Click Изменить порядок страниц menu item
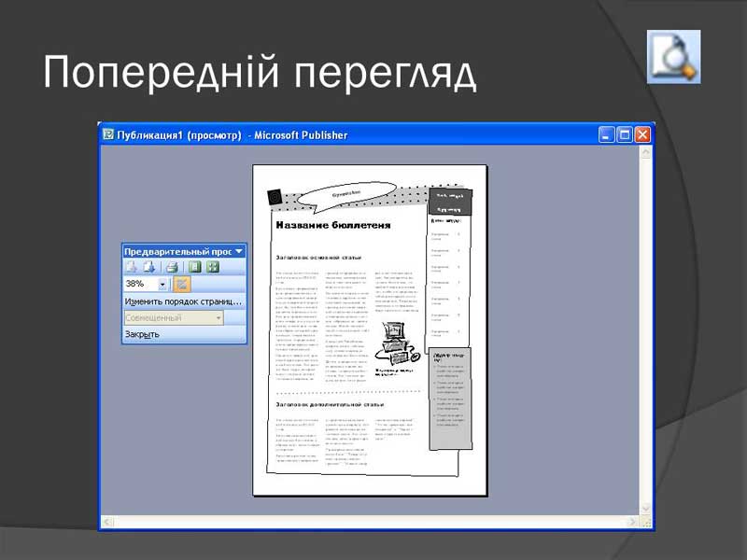This screenshot has height=560, width=747. point(183,301)
